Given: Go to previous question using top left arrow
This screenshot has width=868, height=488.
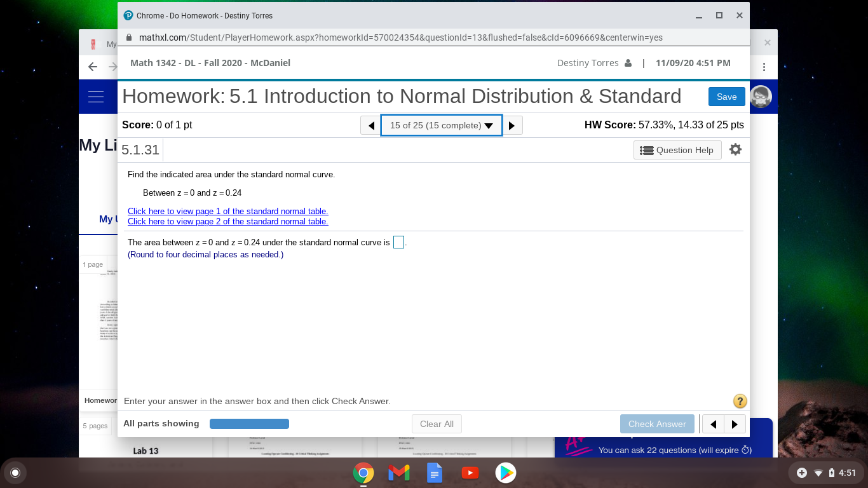Looking at the screenshot, I should pos(371,125).
